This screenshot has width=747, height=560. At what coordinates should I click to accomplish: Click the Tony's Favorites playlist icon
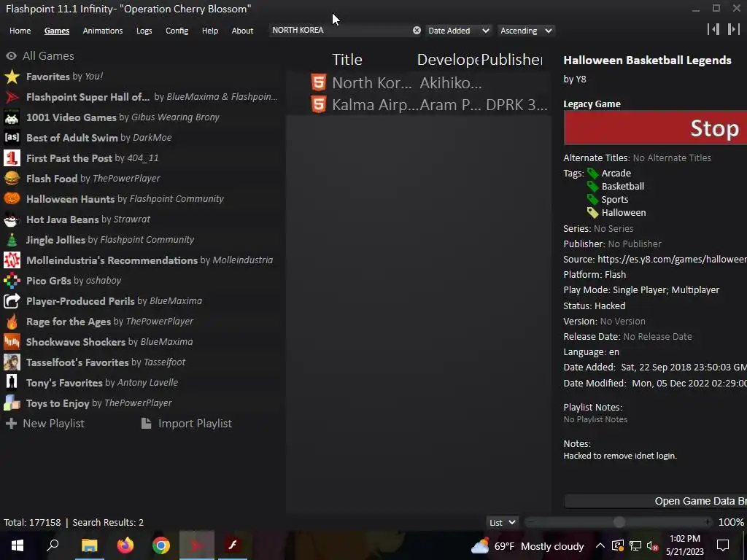pyautogui.click(x=12, y=382)
